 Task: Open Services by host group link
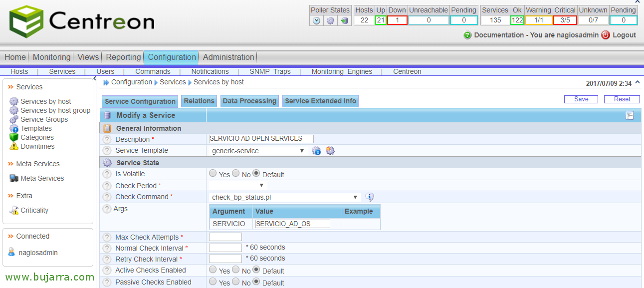pos(55,110)
